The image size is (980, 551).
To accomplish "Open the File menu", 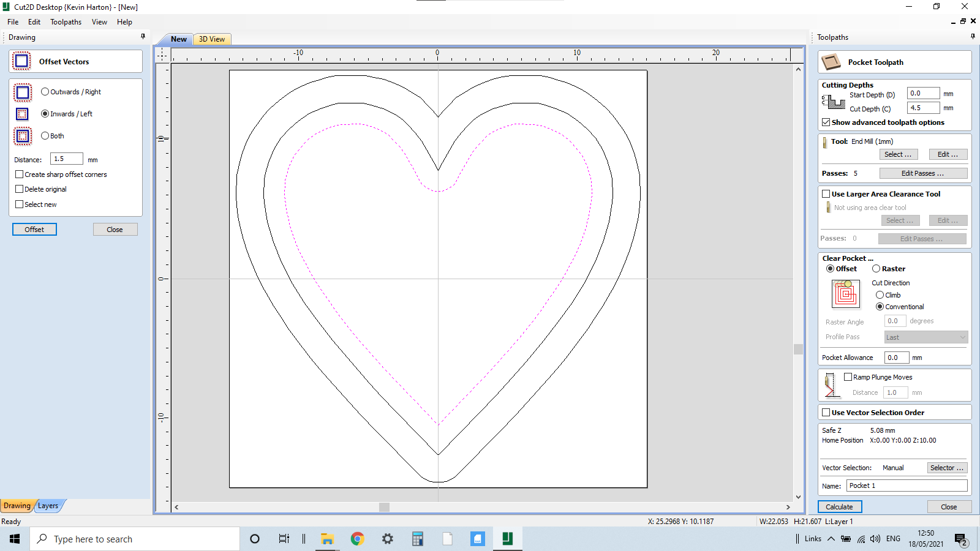I will pos(13,22).
